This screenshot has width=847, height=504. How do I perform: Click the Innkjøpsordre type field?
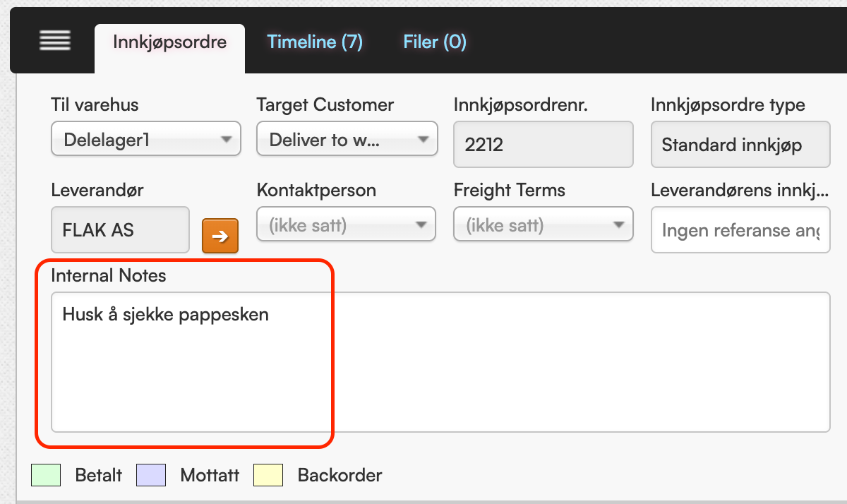pyautogui.click(x=740, y=145)
